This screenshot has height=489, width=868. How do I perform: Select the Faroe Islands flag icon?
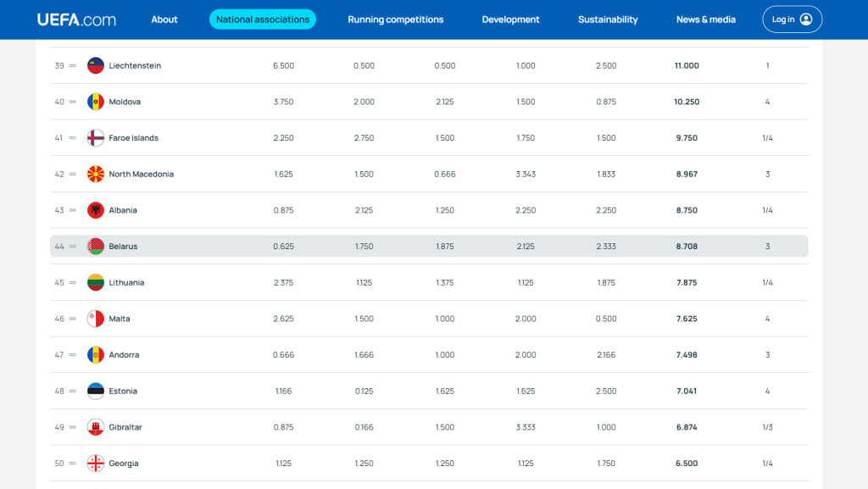(x=96, y=138)
